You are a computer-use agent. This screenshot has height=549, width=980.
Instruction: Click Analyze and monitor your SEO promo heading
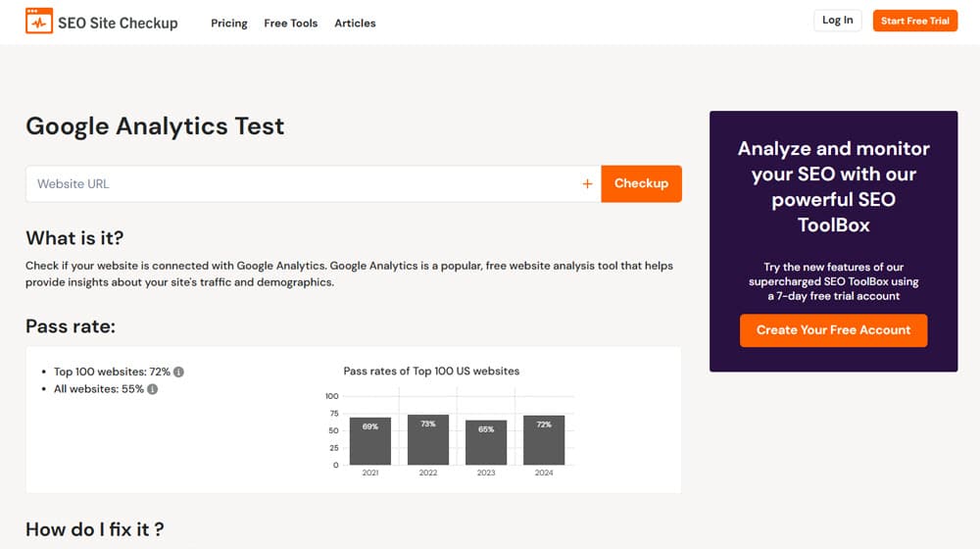833,186
